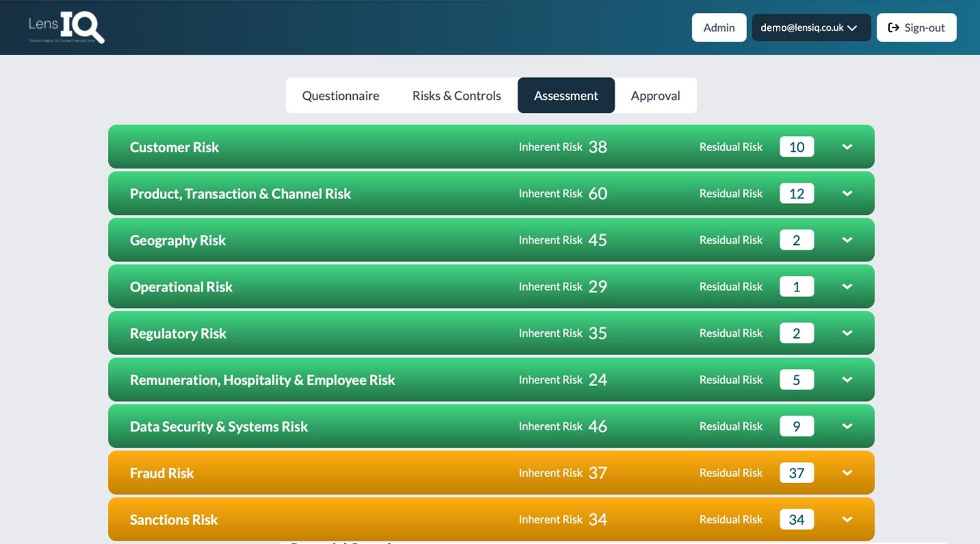The image size is (980, 544).
Task: Click the Customer Risk residual score 10
Action: pyautogui.click(x=797, y=147)
